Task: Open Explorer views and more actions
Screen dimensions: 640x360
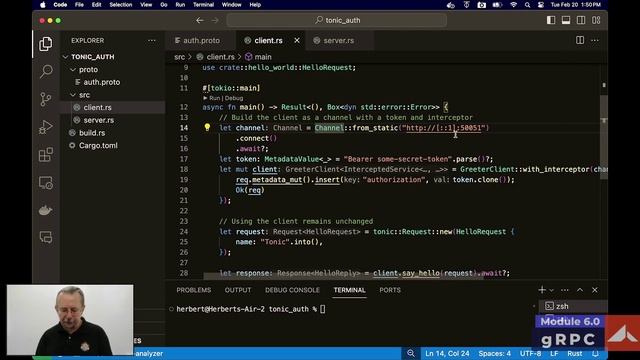Action: click(x=152, y=40)
